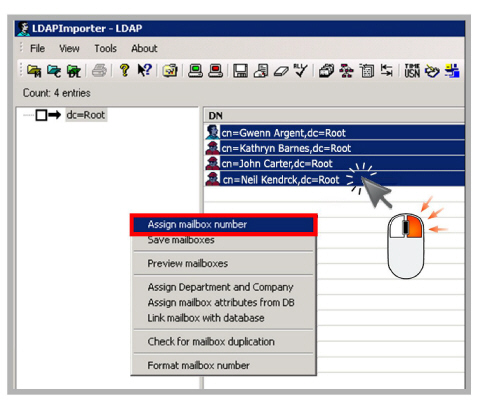This screenshot has width=478, height=412.
Task: Choose Assign mailbox number from context menu
Action: (223, 225)
